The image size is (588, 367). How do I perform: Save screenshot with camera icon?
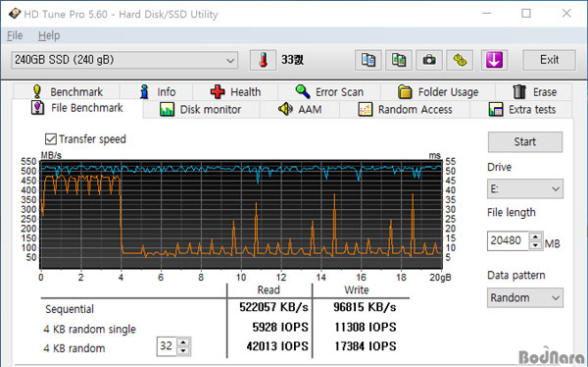[429, 60]
